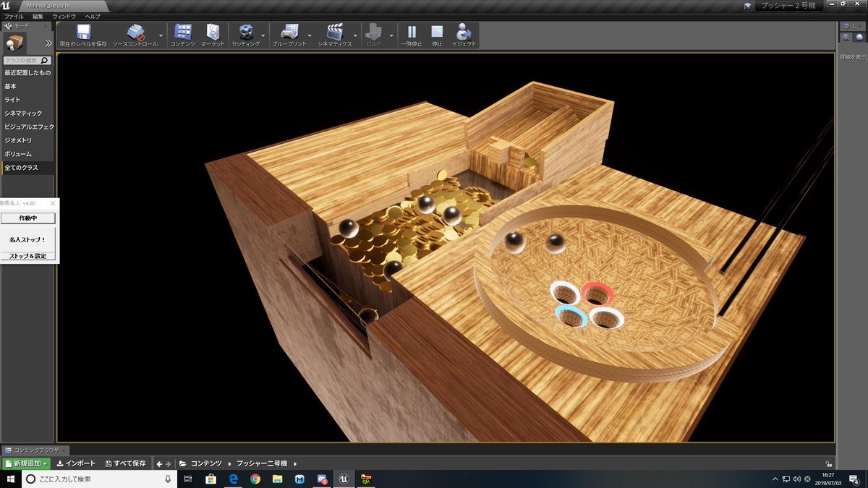Screen dimensions: 868x488
Task: Open the ファイル menu
Action: [14, 16]
